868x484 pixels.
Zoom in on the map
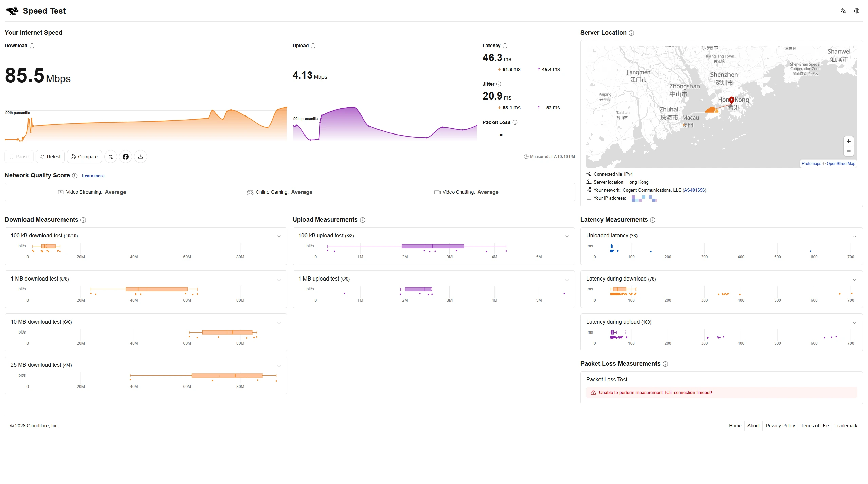(x=849, y=141)
